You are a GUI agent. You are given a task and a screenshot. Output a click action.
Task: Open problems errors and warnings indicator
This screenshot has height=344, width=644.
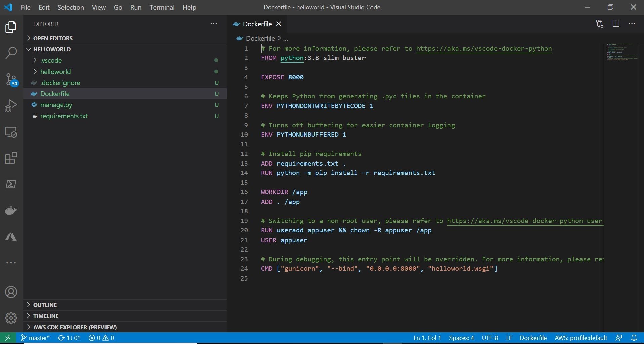[101, 338]
